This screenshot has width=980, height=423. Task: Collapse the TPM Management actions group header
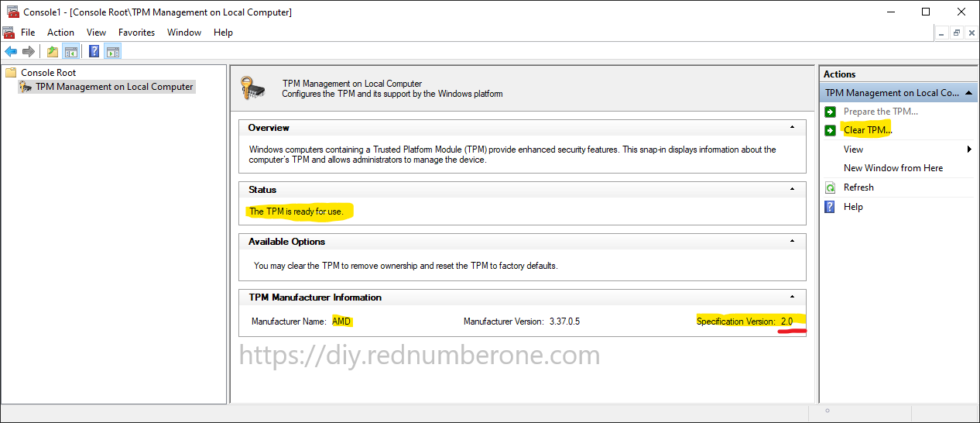click(969, 93)
